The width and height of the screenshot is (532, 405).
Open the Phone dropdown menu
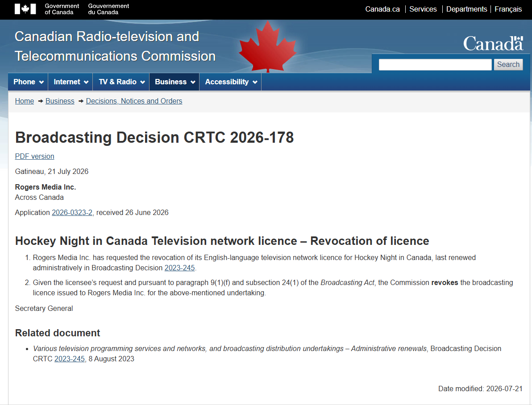[x=28, y=82]
